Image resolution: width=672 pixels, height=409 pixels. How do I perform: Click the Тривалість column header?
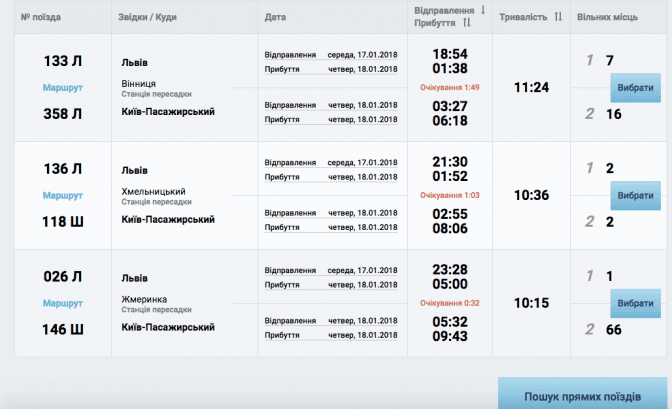pos(523,17)
